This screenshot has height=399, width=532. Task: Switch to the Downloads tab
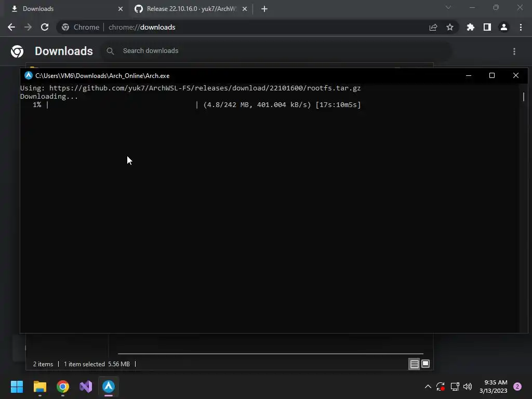(x=64, y=9)
